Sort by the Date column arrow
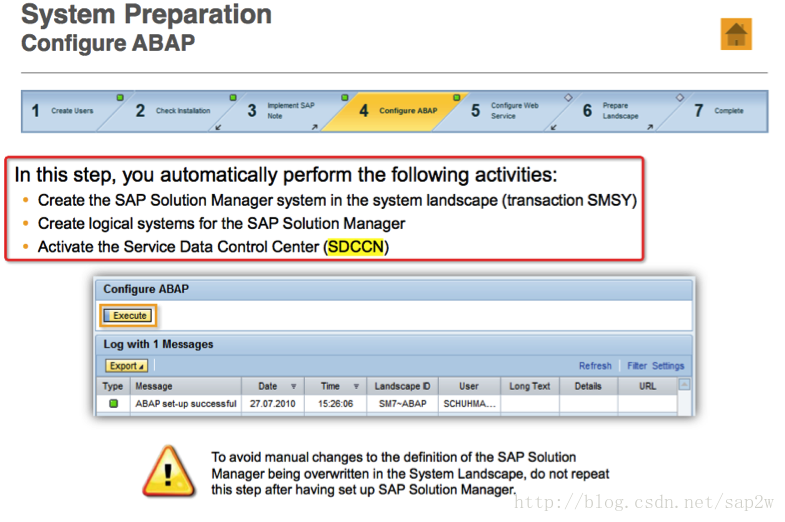 (293, 386)
